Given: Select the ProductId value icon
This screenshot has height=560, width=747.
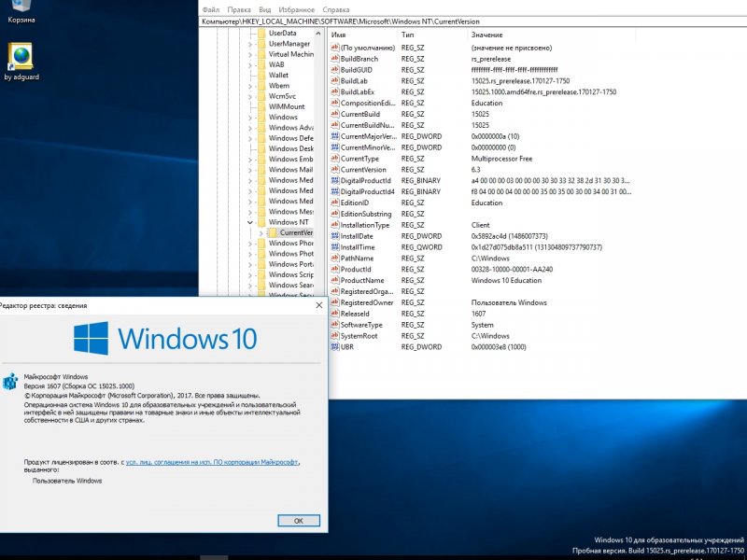Looking at the screenshot, I should coord(334,269).
